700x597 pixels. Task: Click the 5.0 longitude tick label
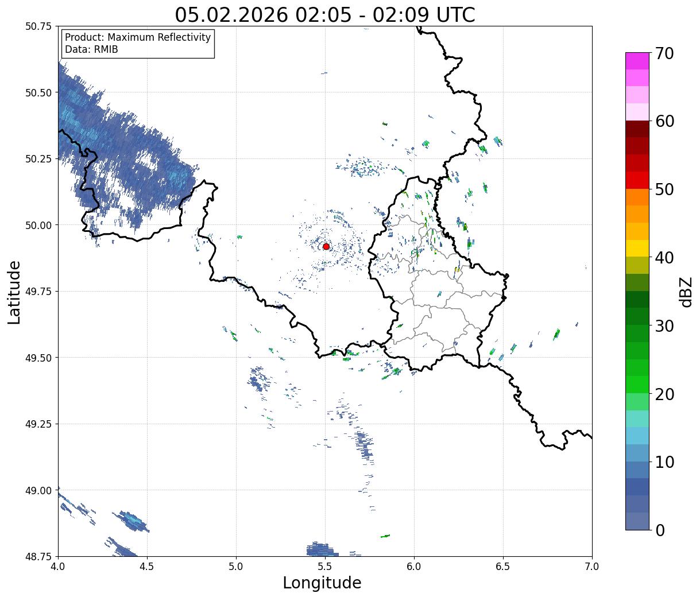pos(236,567)
